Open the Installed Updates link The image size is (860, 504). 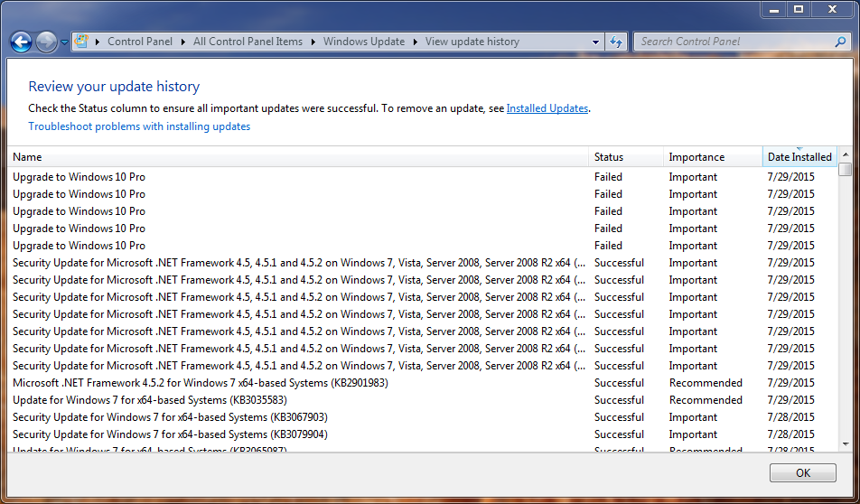547,108
